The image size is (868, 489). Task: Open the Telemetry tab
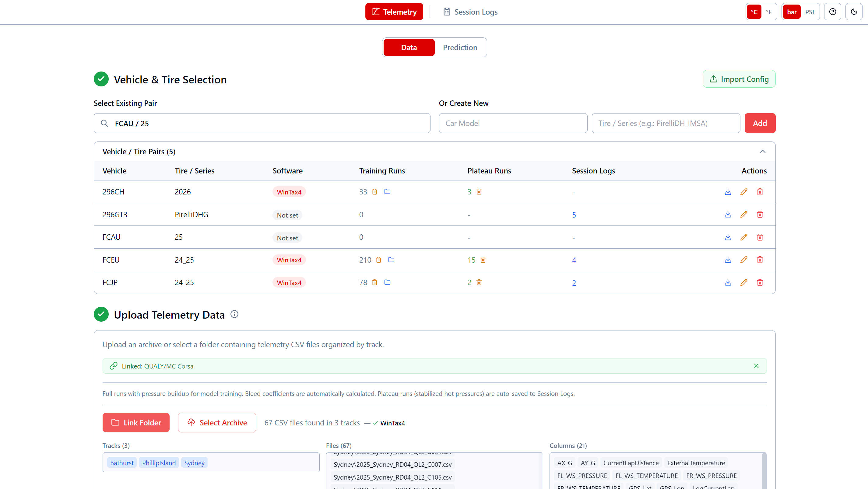coord(394,12)
